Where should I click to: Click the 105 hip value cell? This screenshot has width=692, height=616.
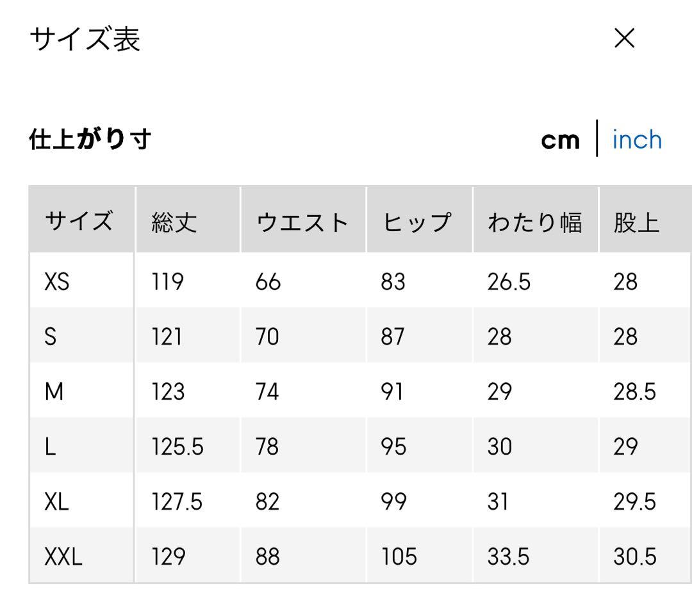point(399,557)
